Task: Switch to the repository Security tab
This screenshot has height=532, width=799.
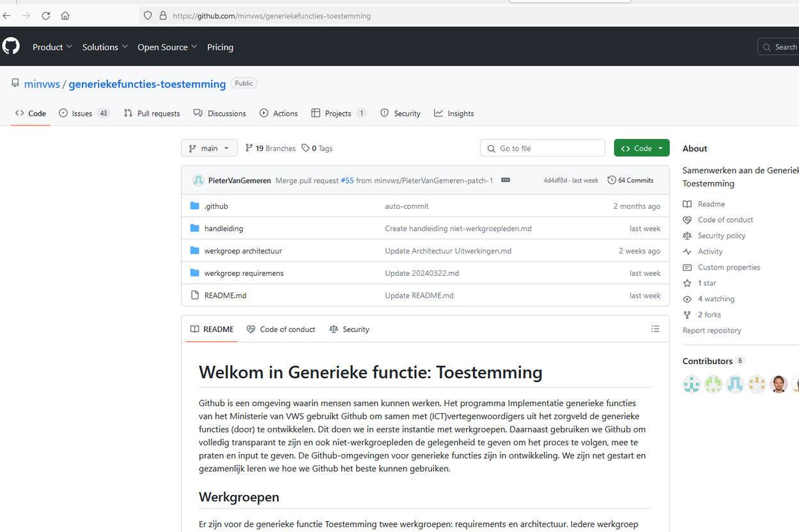Action: (400, 113)
